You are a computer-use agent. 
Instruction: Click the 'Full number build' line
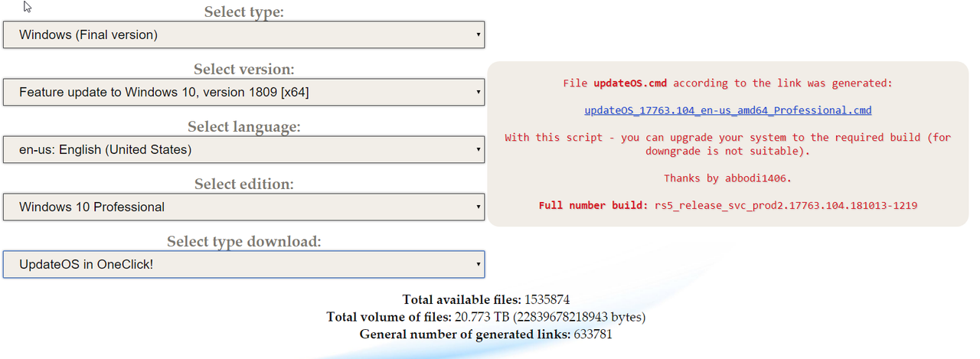click(x=728, y=205)
